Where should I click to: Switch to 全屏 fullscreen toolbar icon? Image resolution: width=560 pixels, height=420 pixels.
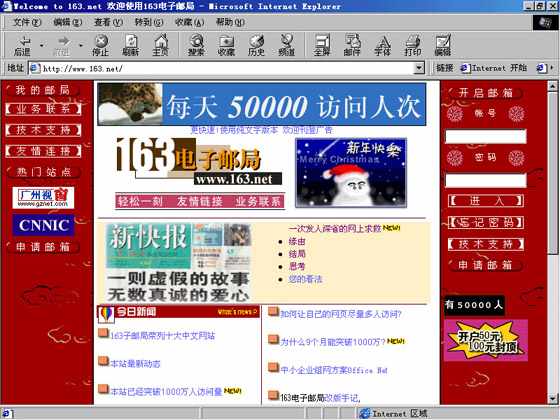coord(322,45)
